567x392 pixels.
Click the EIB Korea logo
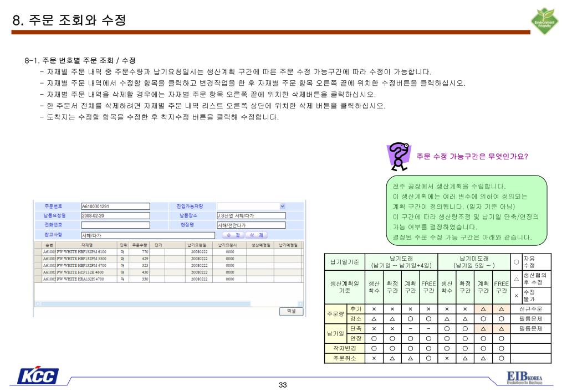[524, 377]
